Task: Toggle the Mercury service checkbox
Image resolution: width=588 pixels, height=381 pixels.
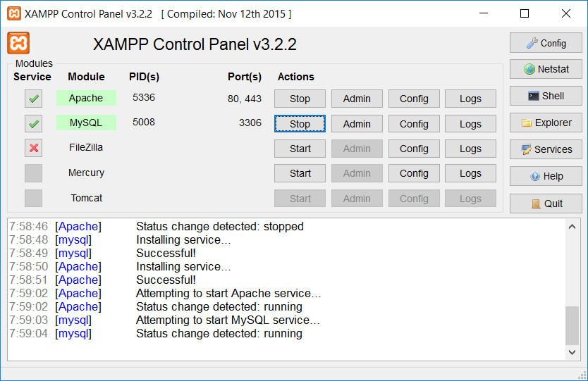Action: click(33, 173)
